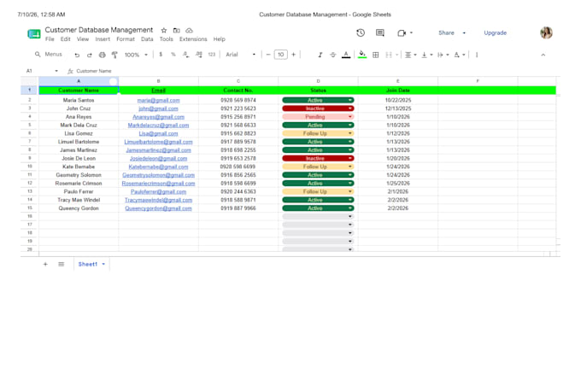Viewport: 581px width, 392px height.
Task: Open the zoom 100% dropdown
Action: pos(136,55)
